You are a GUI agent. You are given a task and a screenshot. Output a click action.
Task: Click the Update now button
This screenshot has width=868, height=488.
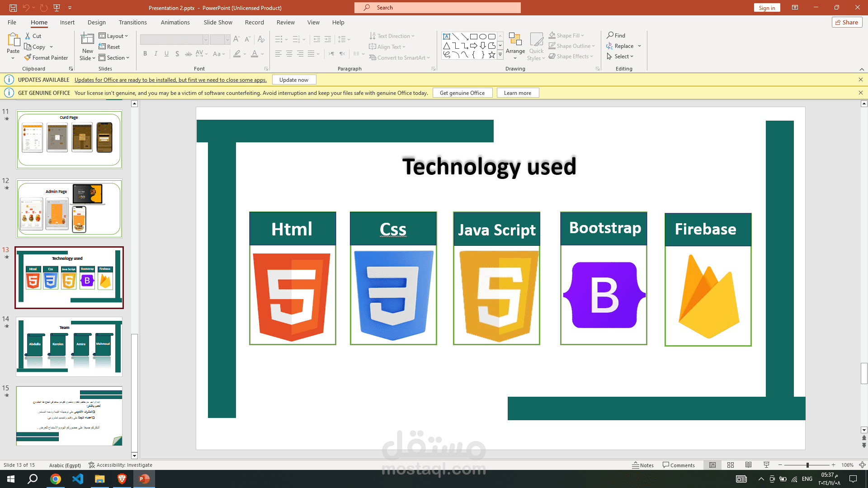click(294, 80)
